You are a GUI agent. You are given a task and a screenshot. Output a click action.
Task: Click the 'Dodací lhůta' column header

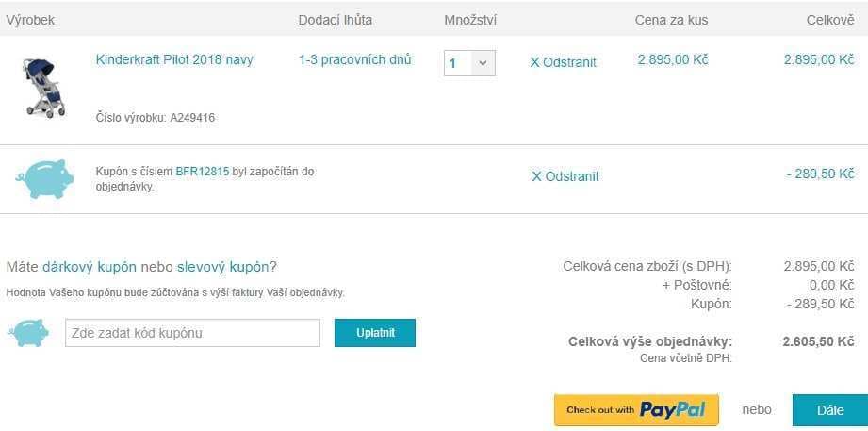335,21
